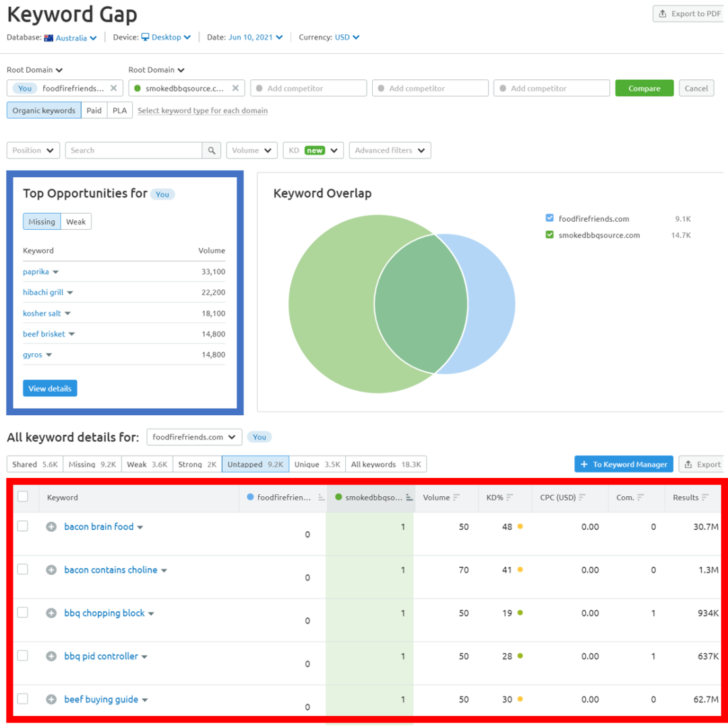This screenshot has height=726, width=728.
Task: Open the 'bacon brain food' keyword link
Action: point(98,527)
